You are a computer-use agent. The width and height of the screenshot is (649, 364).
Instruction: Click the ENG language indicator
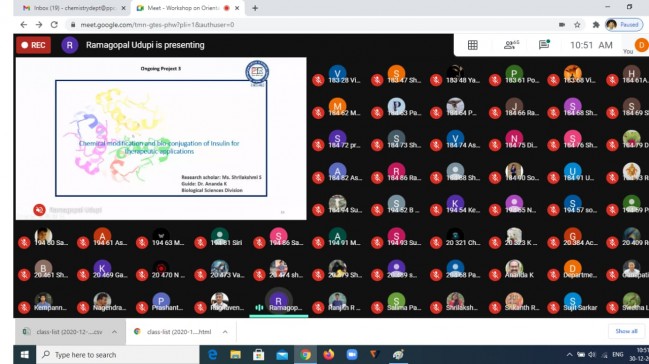tap(618, 354)
